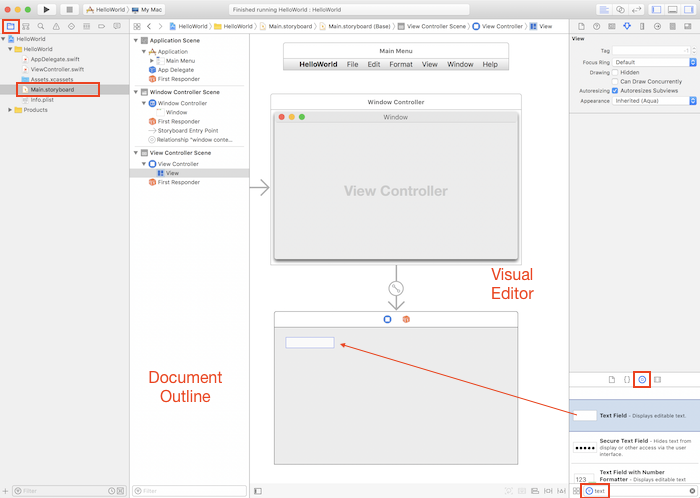700x498 pixels.
Task: Select the Text Field library item
Action: [634, 415]
